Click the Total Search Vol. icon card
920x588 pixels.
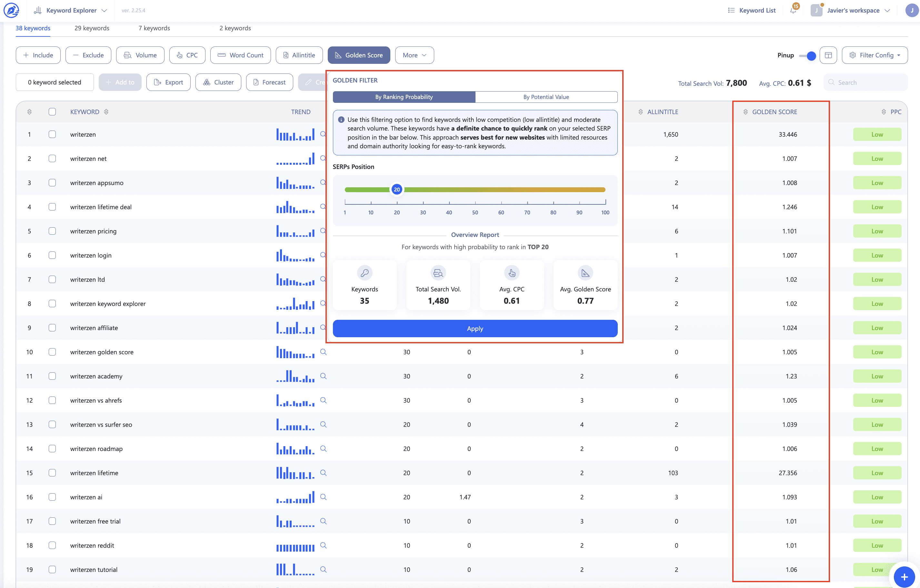coord(438,285)
